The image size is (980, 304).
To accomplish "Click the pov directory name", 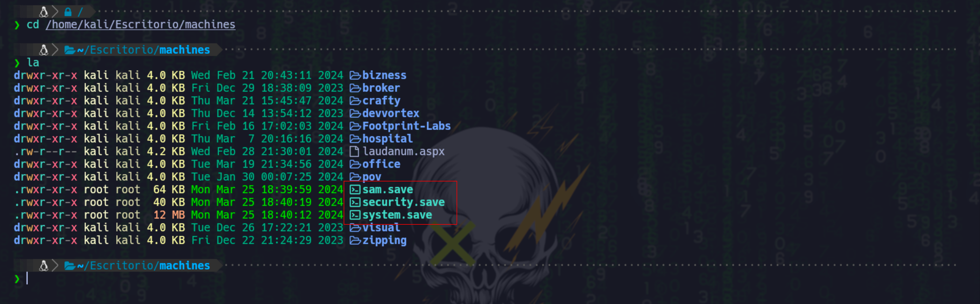I will point(372,177).
